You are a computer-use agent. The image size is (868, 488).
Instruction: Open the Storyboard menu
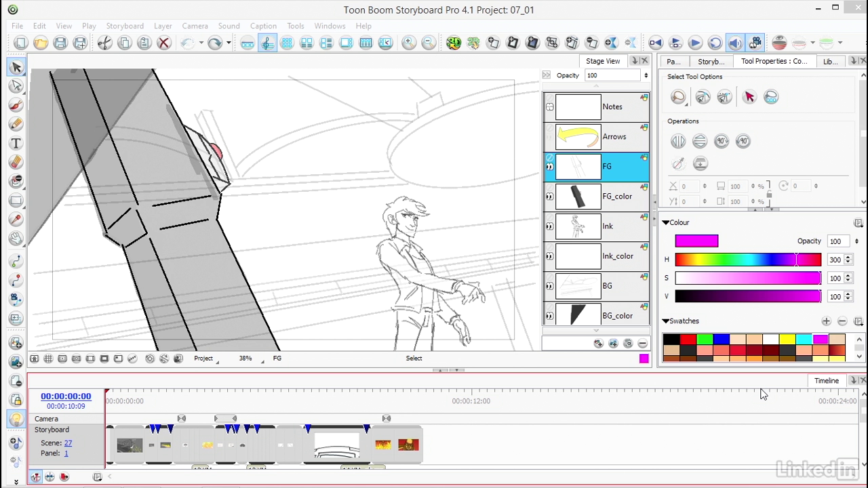[125, 26]
